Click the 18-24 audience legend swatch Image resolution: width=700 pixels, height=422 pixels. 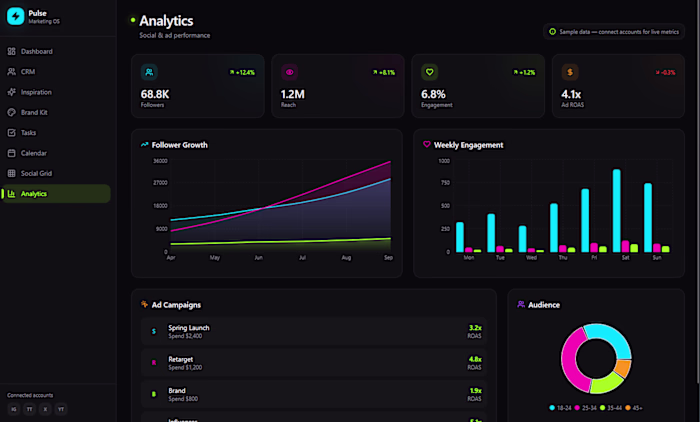(x=552, y=408)
